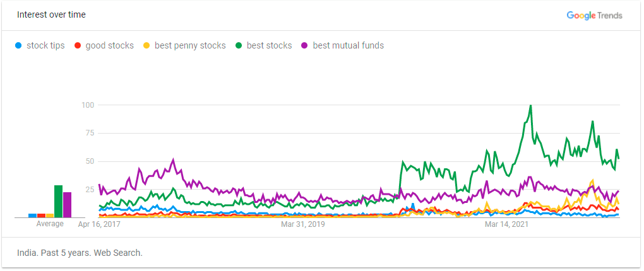Select the red good stocks legend dot

pyautogui.click(x=77, y=45)
